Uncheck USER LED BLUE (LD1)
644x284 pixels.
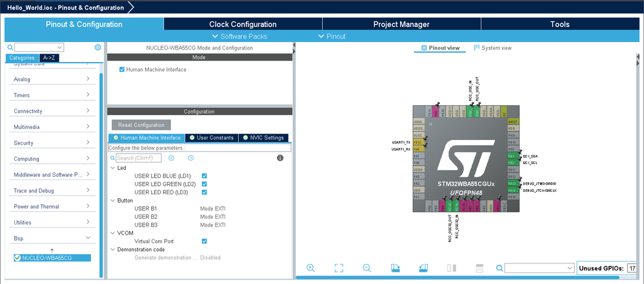coord(204,176)
